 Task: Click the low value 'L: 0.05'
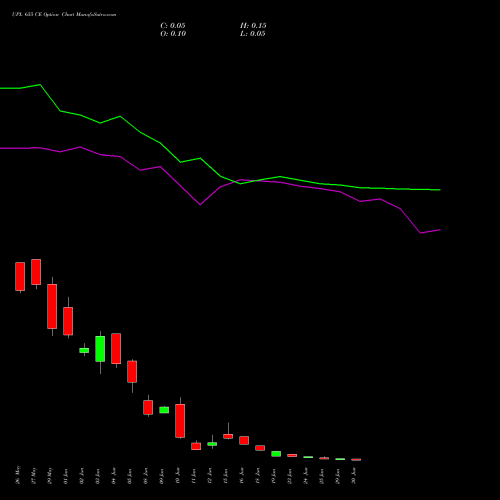pos(253,34)
